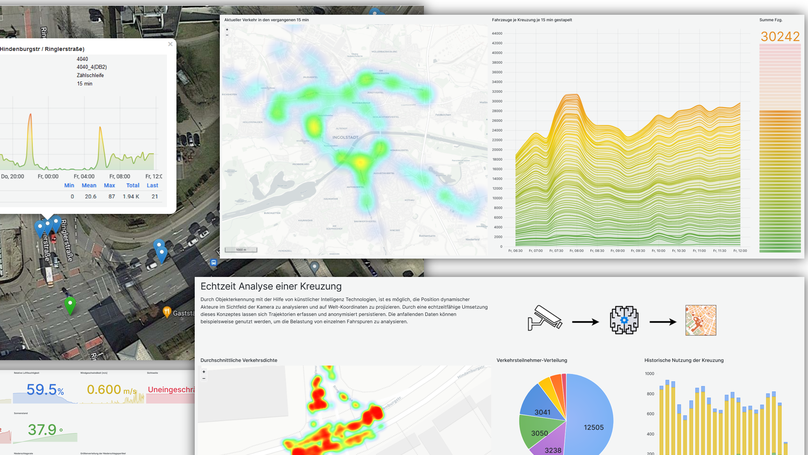Click the Total column header in popup
808x455 pixels.
[132, 185]
